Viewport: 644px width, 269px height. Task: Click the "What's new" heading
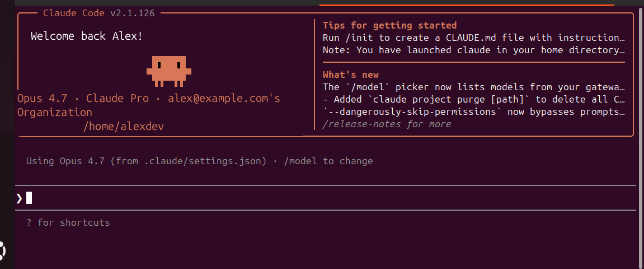[x=351, y=75]
